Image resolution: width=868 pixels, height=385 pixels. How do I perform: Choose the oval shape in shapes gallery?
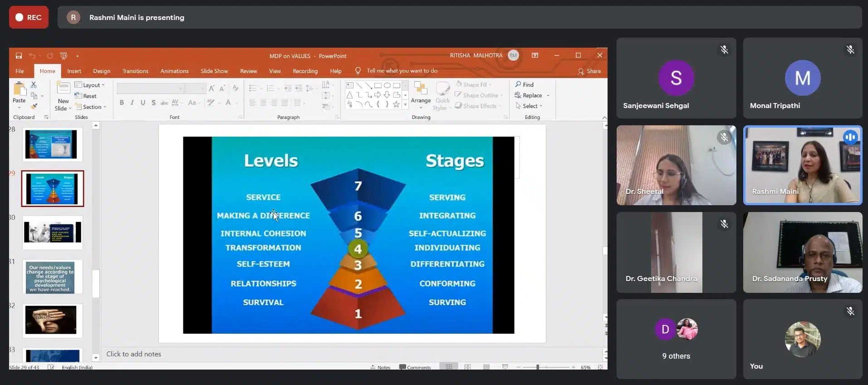[x=387, y=85]
